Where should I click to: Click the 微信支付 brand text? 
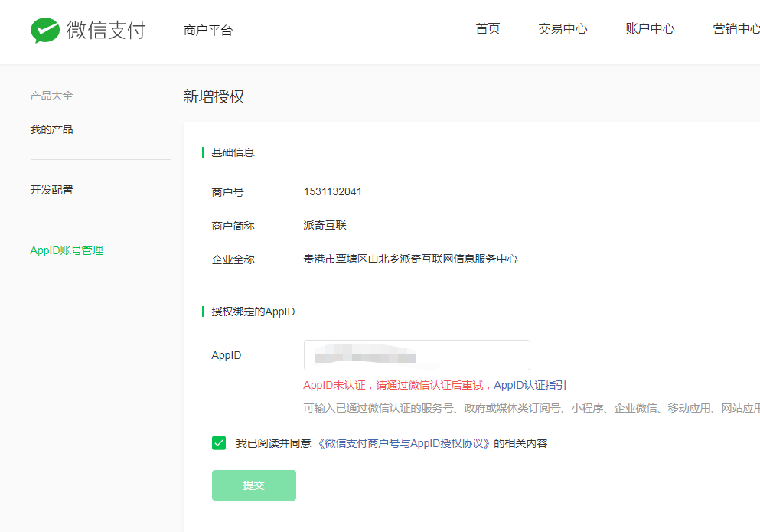point(106,30)
